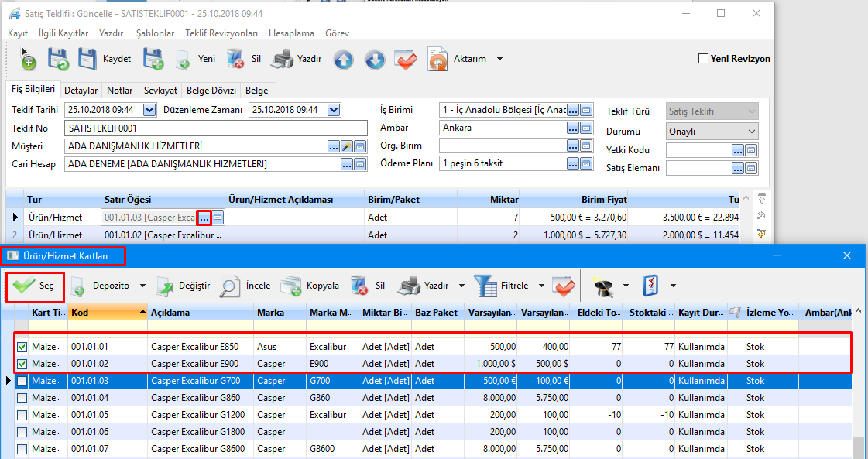This screenshot has width=868, height=459.
Task: Click into the Teklif No input field
Action: 215,128
